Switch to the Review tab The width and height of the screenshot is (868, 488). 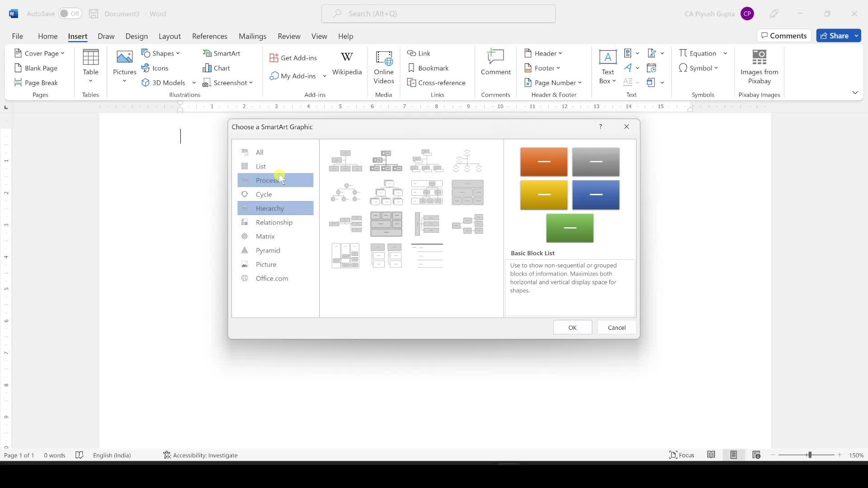289,36
